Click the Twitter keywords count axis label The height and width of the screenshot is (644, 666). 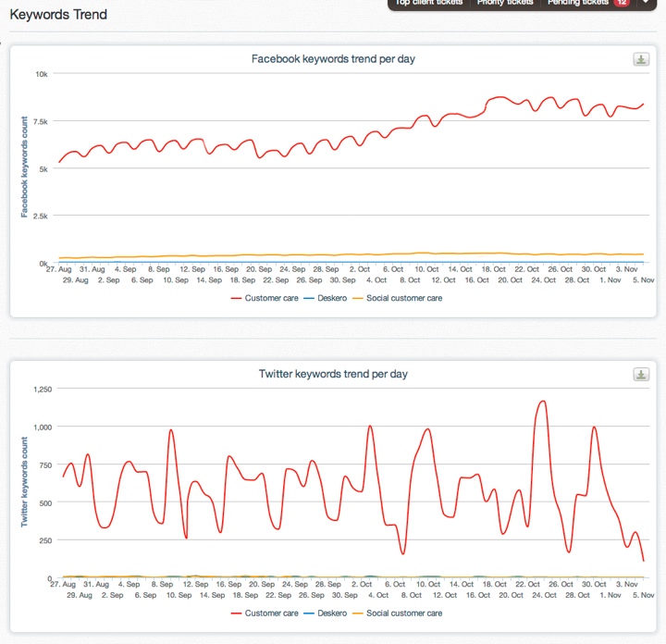24,482
